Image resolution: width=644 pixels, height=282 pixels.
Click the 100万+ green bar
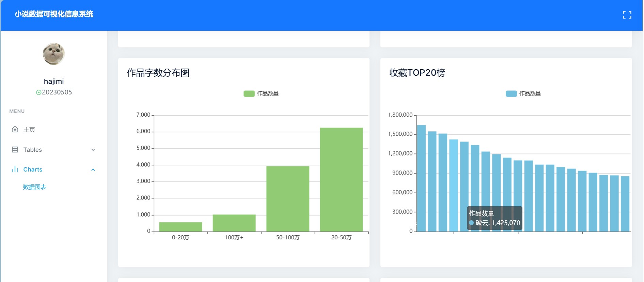point(234,223)
